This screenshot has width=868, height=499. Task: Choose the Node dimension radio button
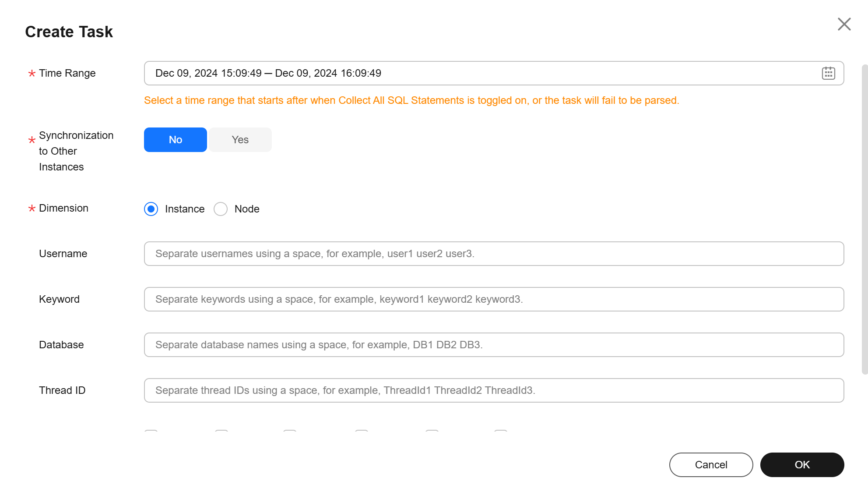click(x=221, y=209)
